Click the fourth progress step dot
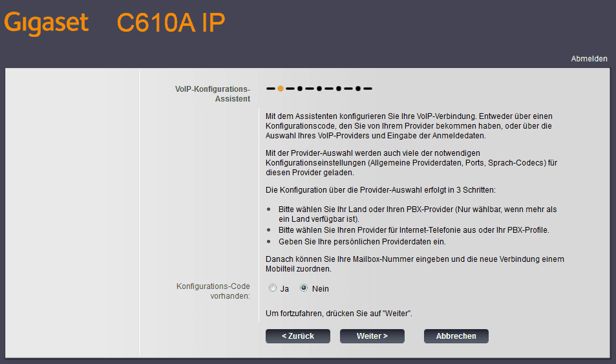The image size is (616, 364). (339, 89)
